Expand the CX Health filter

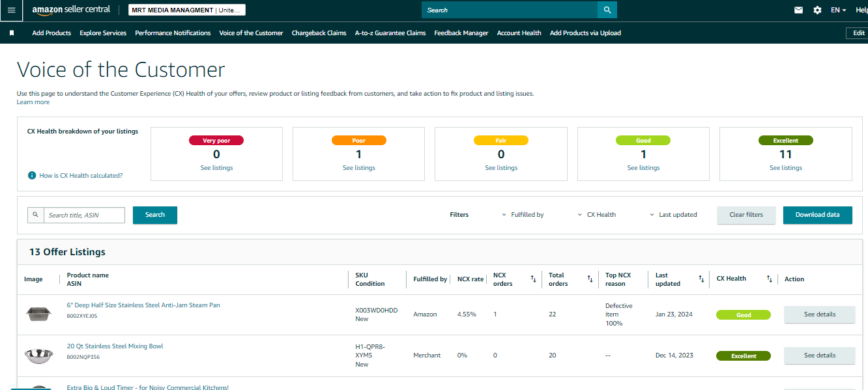pyautogui.click(x=597, y=215)
